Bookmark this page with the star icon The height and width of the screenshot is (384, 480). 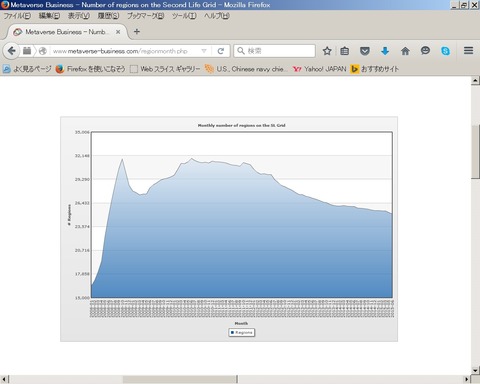[x=327, y=51]
